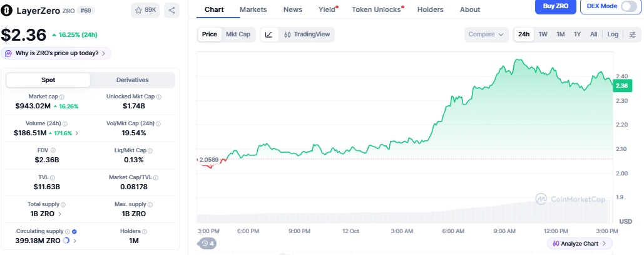Open the Holders tab
This screenshot has height=255, width=644.
pyautogui.click(x=431, y=9)
